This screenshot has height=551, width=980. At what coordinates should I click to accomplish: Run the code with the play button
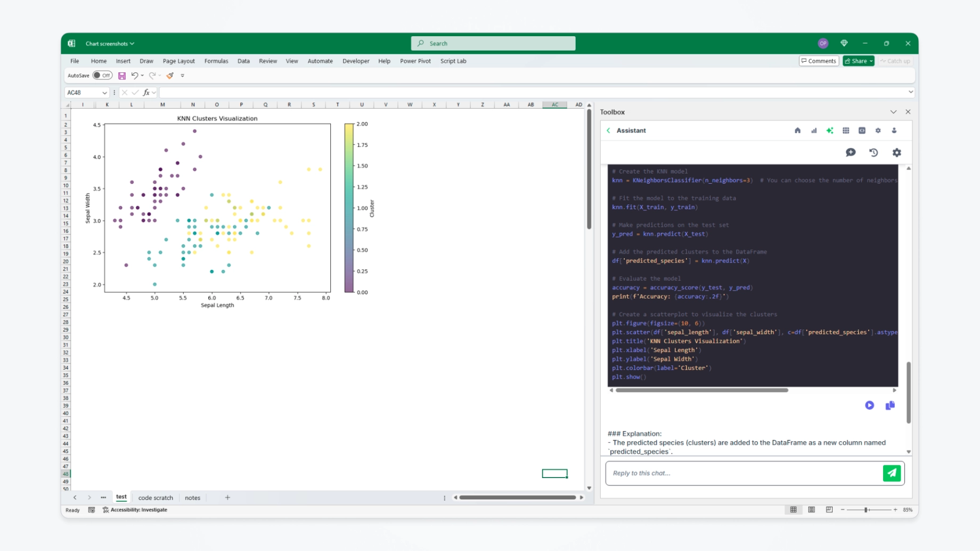point(869,405)
